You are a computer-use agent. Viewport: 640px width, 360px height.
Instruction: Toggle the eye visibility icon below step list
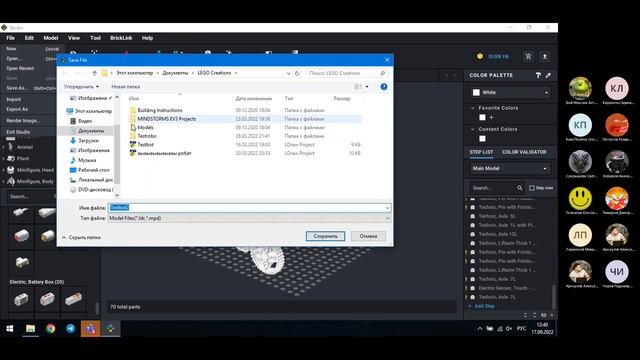click(543, 315)
